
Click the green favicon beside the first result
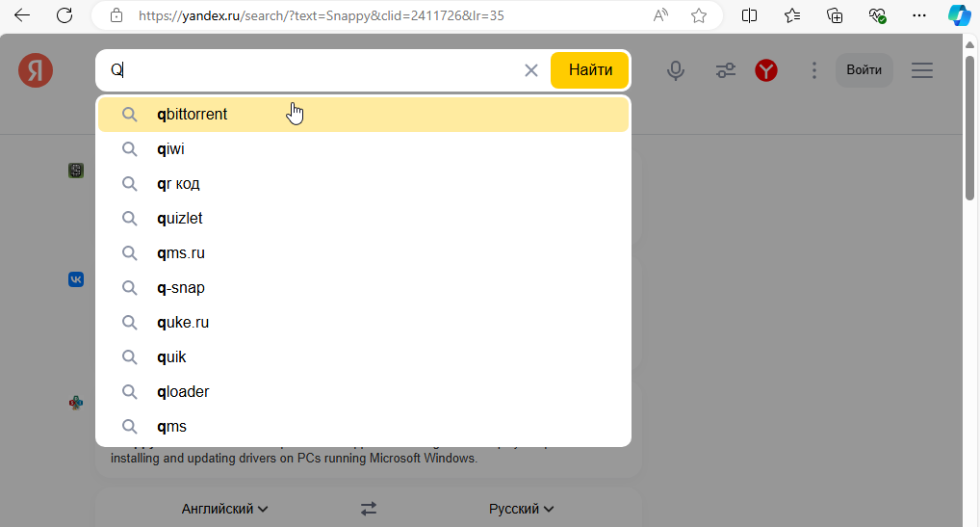tap(76, 170)
